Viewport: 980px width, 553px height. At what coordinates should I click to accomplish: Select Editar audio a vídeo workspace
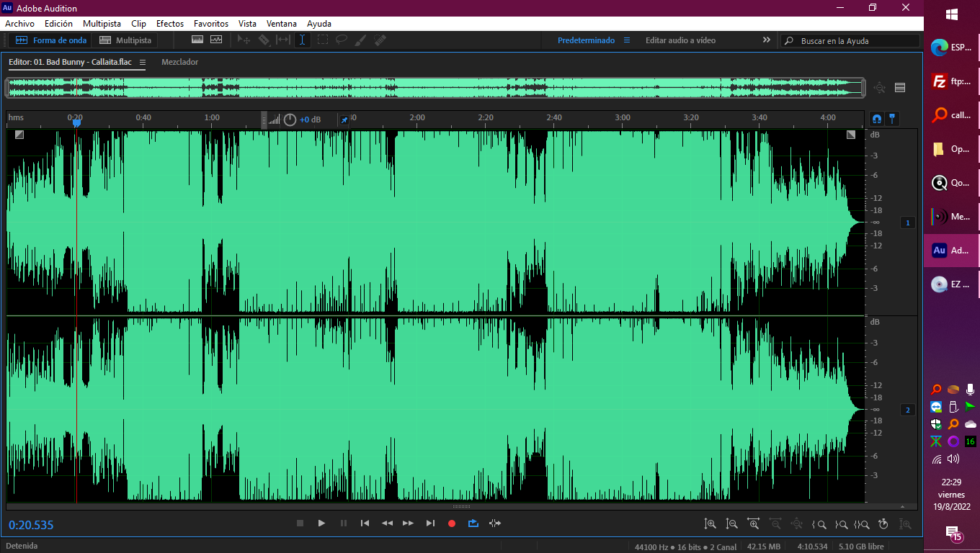pyautogui.click(x=680, y=40)
